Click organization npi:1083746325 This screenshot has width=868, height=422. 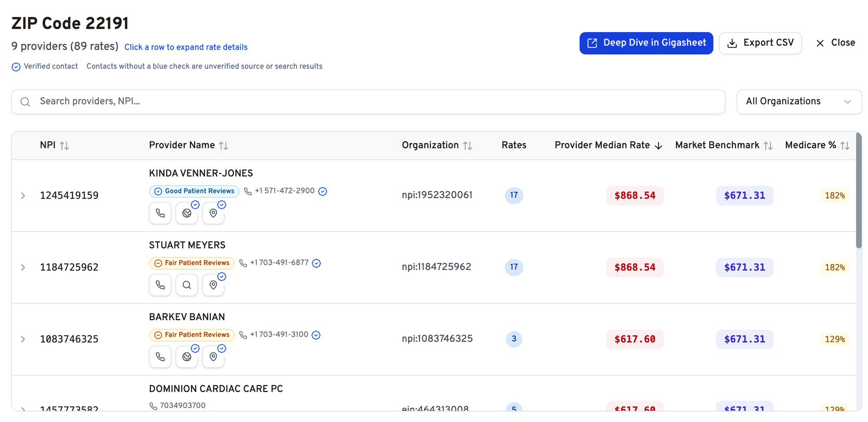click(437, 339)
